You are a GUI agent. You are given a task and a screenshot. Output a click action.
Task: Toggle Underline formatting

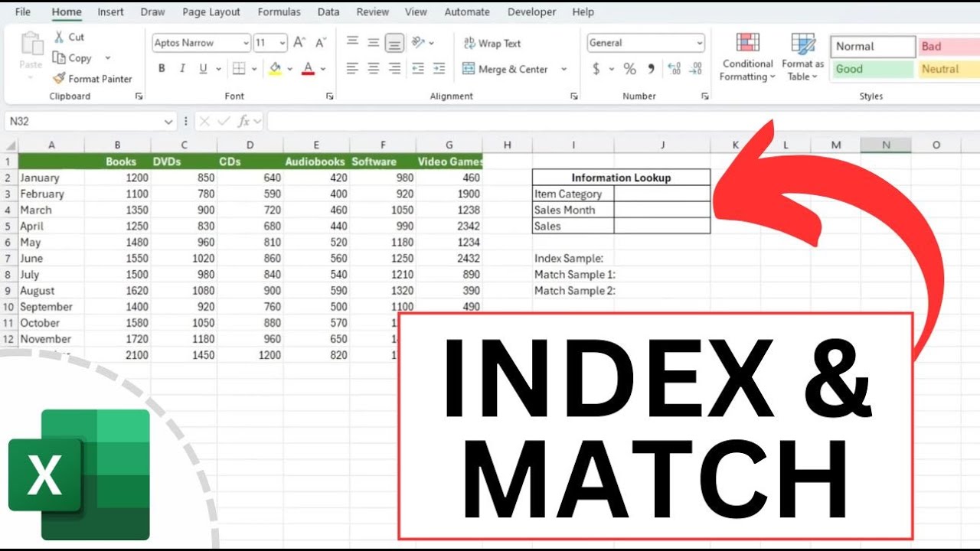coord(203,69)
